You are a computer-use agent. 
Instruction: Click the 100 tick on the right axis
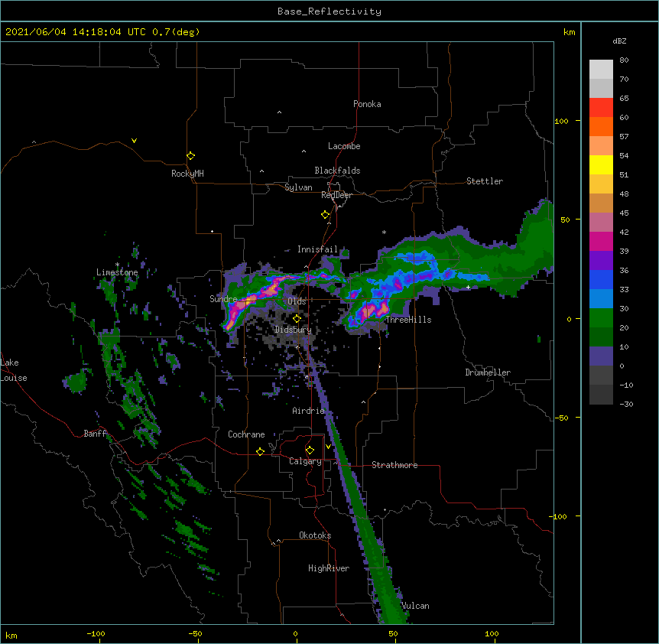[x=561, y=121]
